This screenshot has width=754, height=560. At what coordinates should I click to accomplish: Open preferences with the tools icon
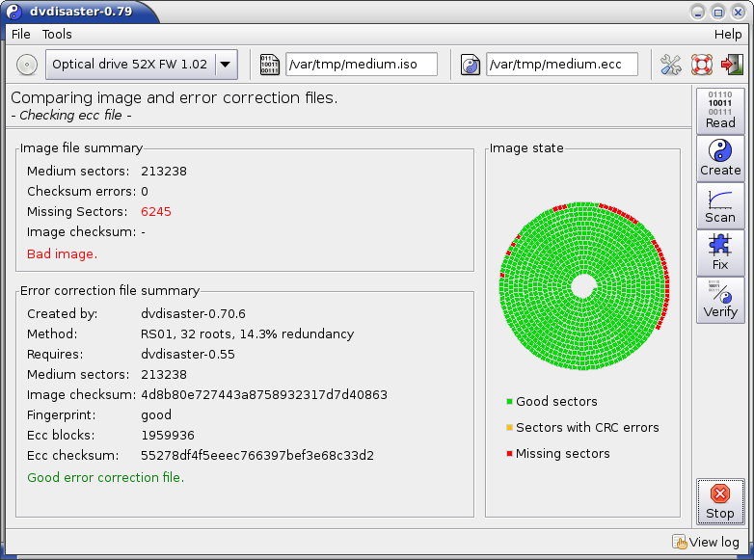click(671, 65)
